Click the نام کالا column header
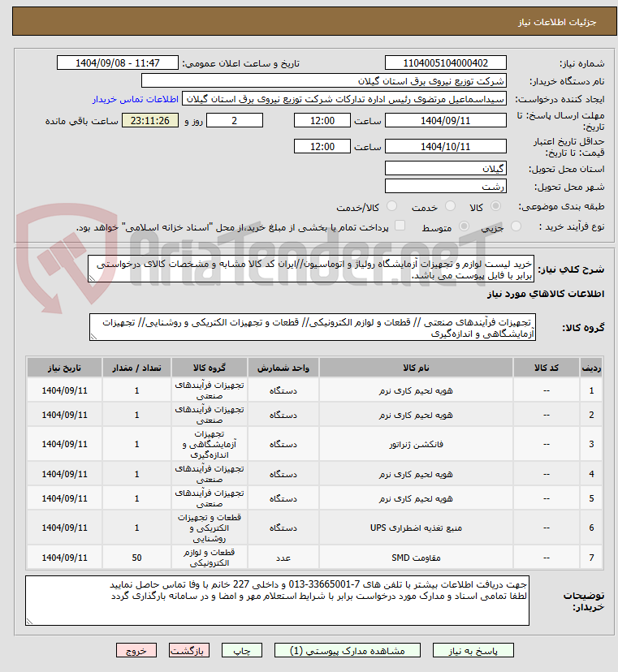 (x=416, y=368)
